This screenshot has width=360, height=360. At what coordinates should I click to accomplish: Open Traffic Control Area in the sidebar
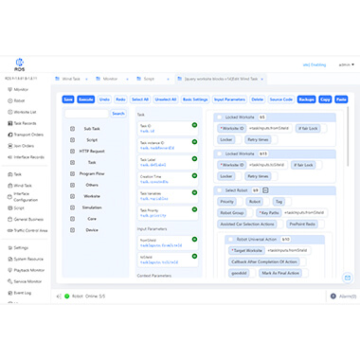pos(28,230)
